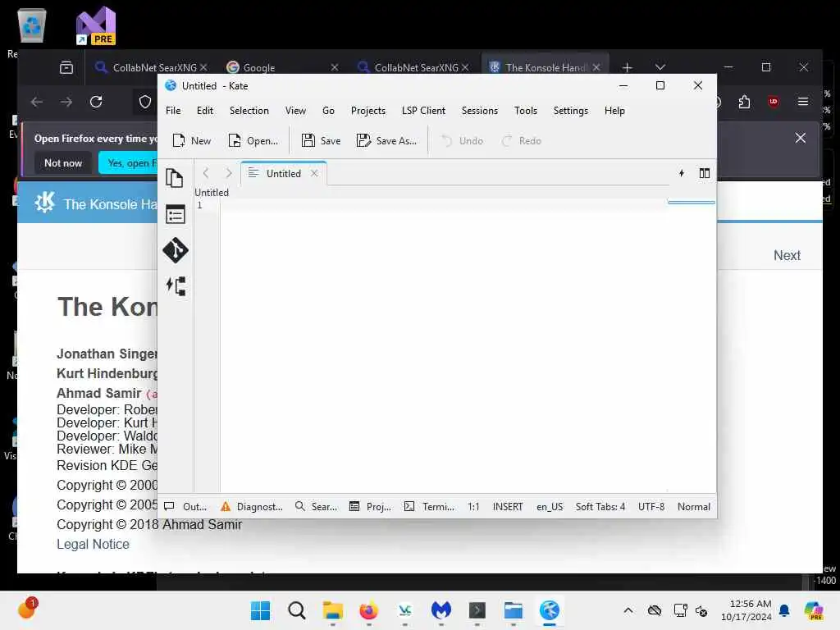
Task: Open the Documents sidebar panel in Kate
Action: 175,178
